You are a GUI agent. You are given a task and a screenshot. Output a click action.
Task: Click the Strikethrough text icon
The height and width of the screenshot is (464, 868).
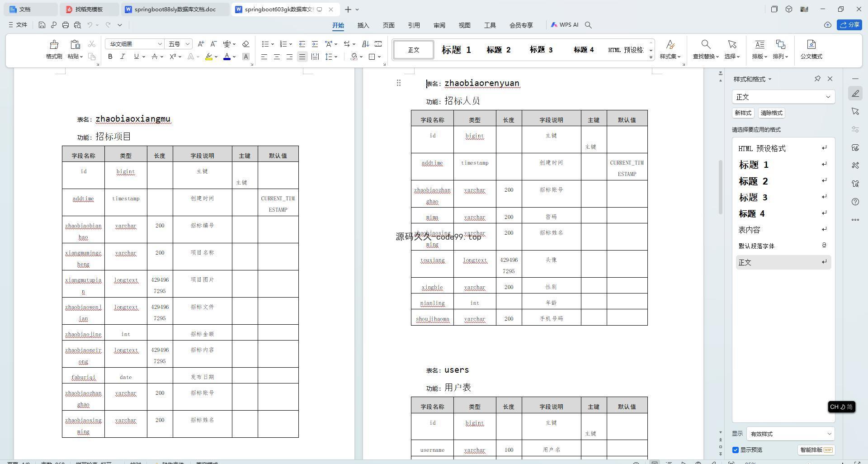point(155,57)
